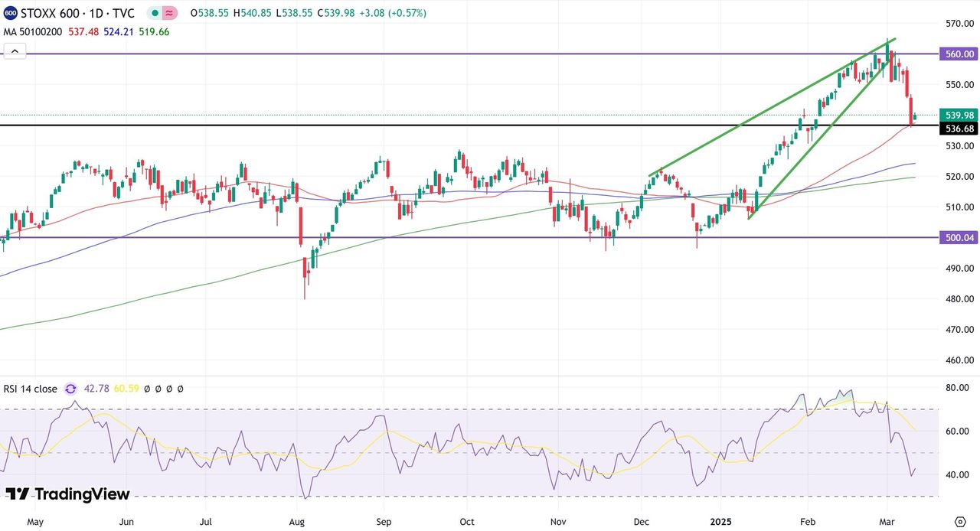Click the yellow 60.59 RSI average value
Screen dimensions: 980x531
[126, 389]
